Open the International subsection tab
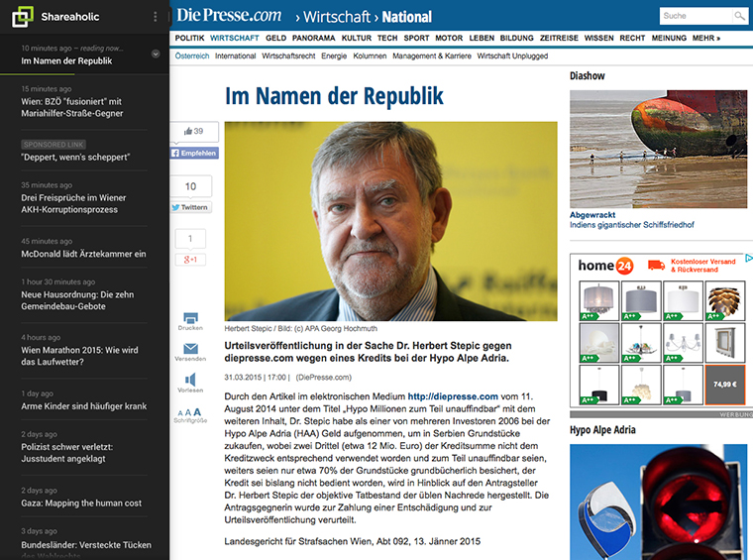753x560 pixels. tap(236, 56)
